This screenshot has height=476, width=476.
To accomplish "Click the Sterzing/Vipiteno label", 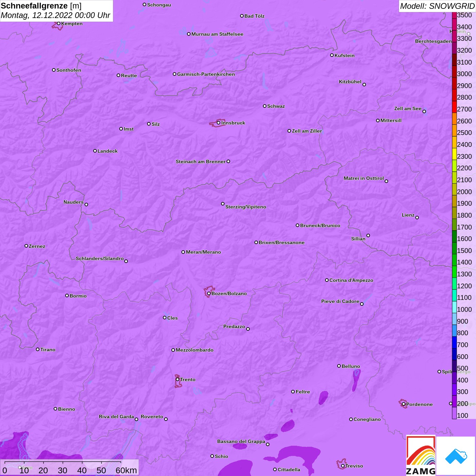I will click(246, 207).
